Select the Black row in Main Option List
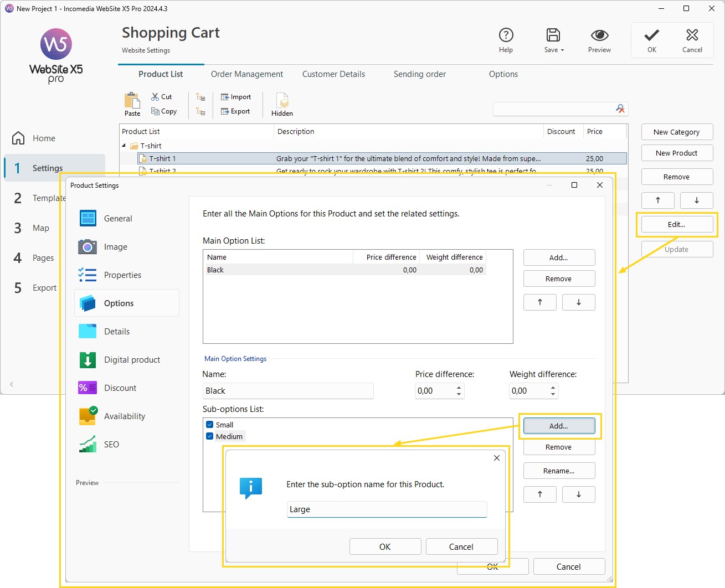Image resolution: width=725 pixels, height=588 pixels. point(344,270)
